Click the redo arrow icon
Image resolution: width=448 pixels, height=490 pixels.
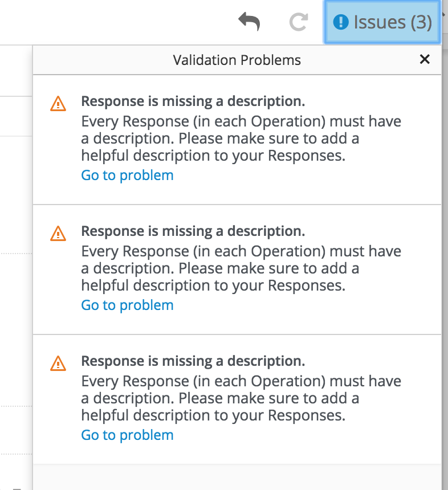click(x=299, y=22)
